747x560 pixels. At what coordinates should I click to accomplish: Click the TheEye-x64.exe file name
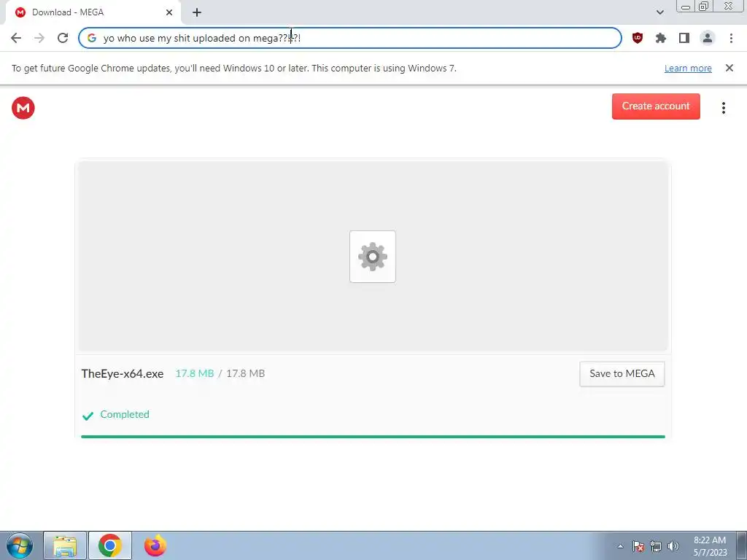[123, 374]
